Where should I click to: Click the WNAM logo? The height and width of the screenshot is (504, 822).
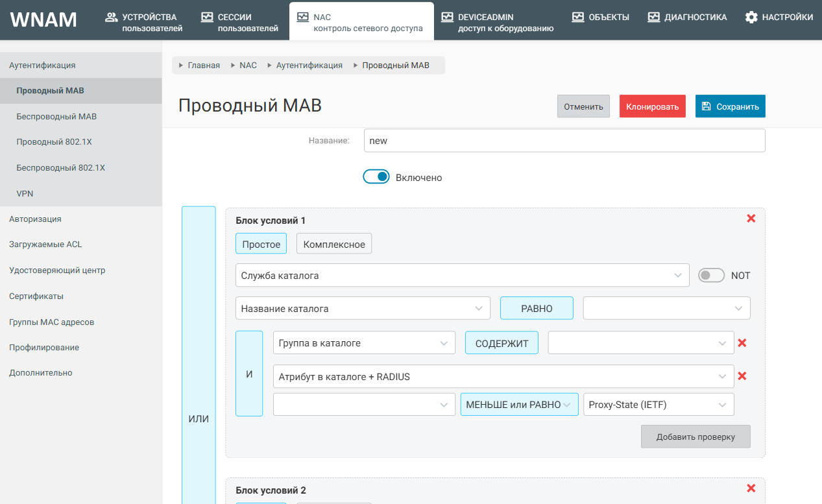pos(43,19)
